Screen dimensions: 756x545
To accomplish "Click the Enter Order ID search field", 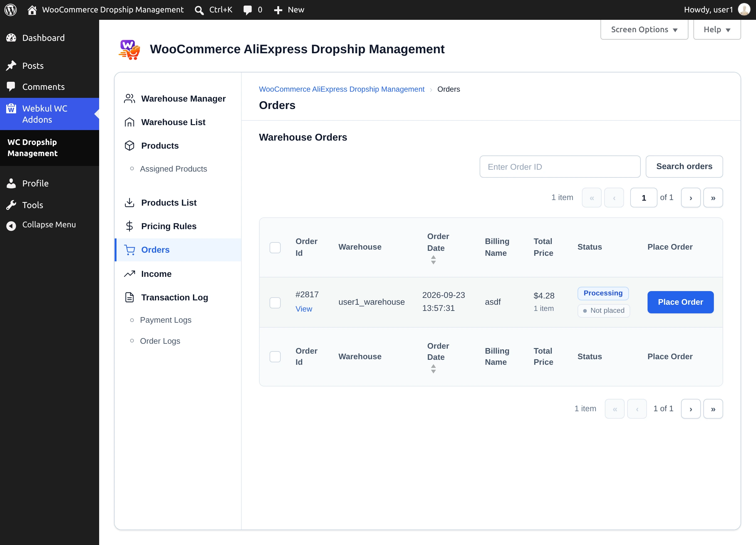I will (x=560, y=167).
